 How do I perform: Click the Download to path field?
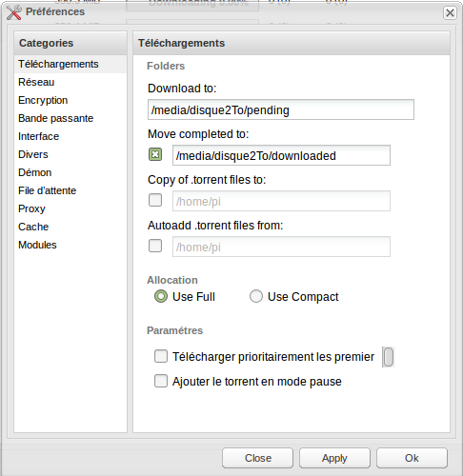281,109
